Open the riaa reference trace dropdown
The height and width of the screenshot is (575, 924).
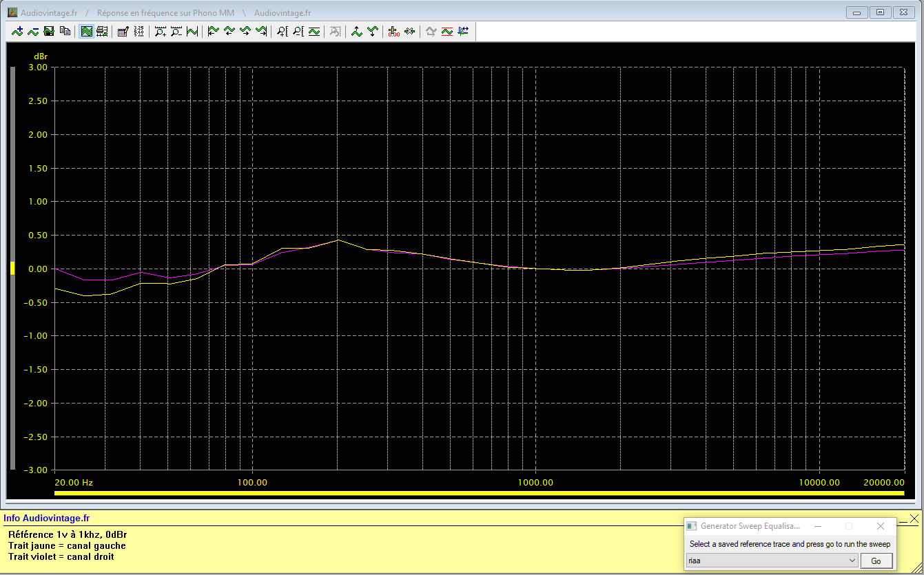(x=773, y=561)
